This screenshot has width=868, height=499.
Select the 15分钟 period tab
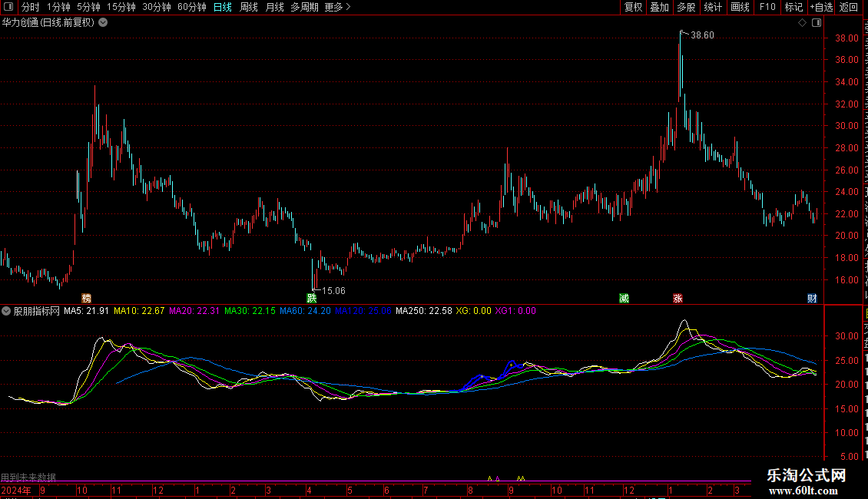[121, 7]
